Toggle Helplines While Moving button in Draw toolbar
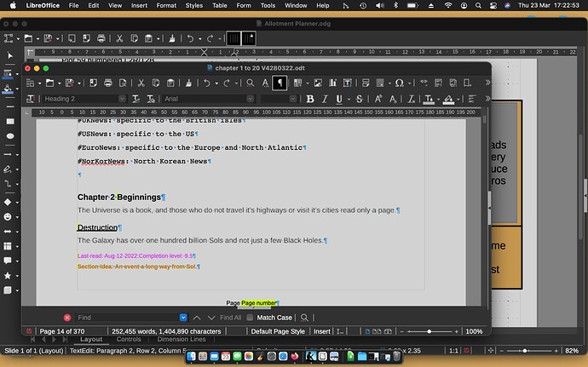The width and height of the screenshot is (588, 367). [249, 38]
